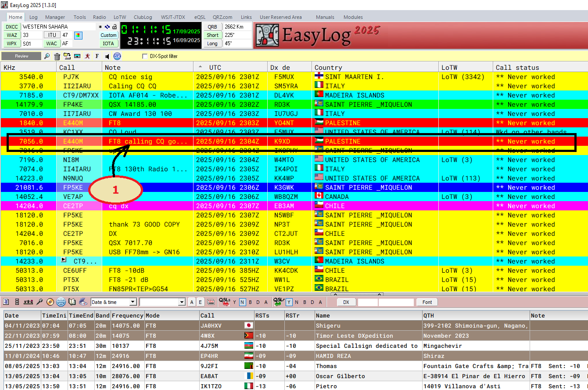Click the Review button
Image resolution: width=588 pixels, height=390 pixels.
click(22, 56)
